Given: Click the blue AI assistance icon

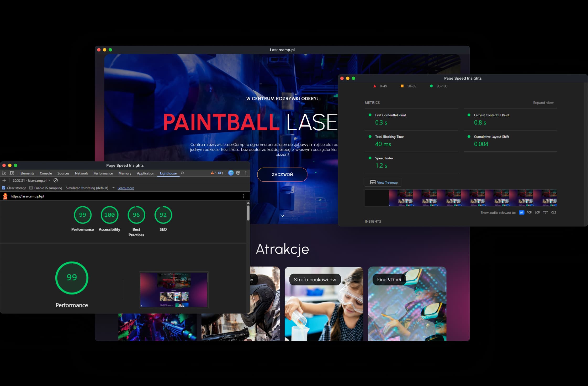Looking at the screenshot, I should (x=231, y=173).
